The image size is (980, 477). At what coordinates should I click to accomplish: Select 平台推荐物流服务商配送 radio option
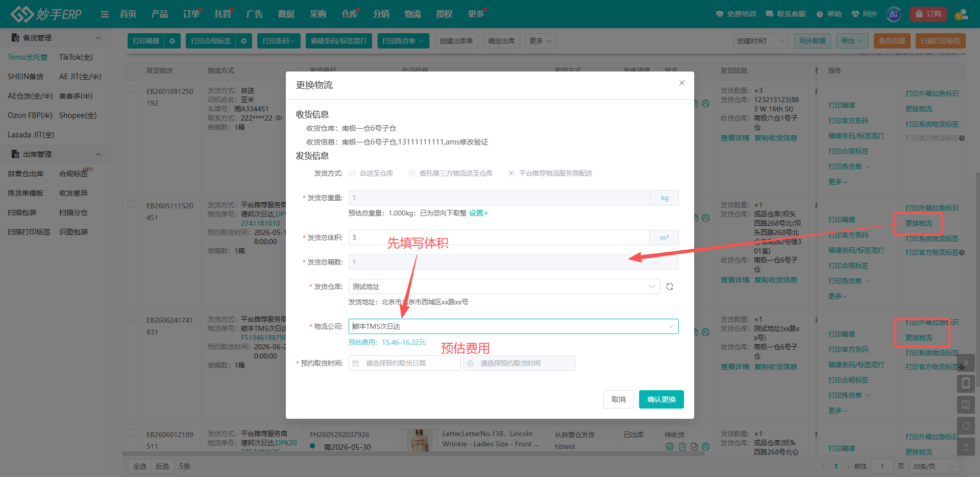click(511, 173)
